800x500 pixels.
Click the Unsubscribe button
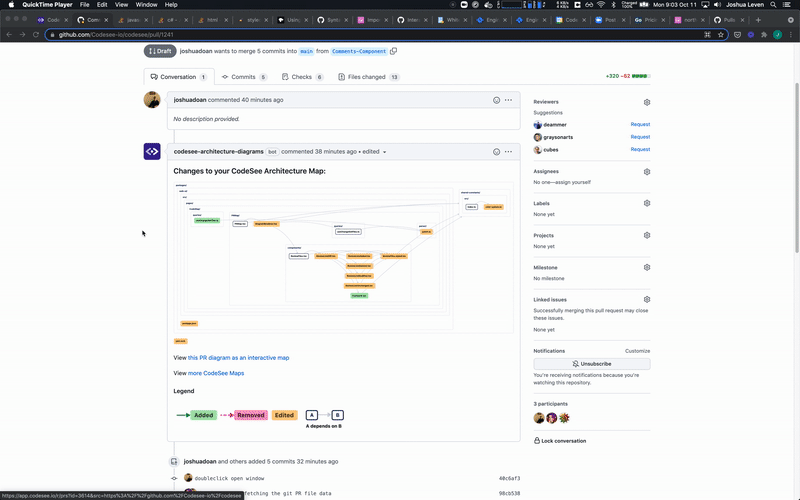pos(592,364)
